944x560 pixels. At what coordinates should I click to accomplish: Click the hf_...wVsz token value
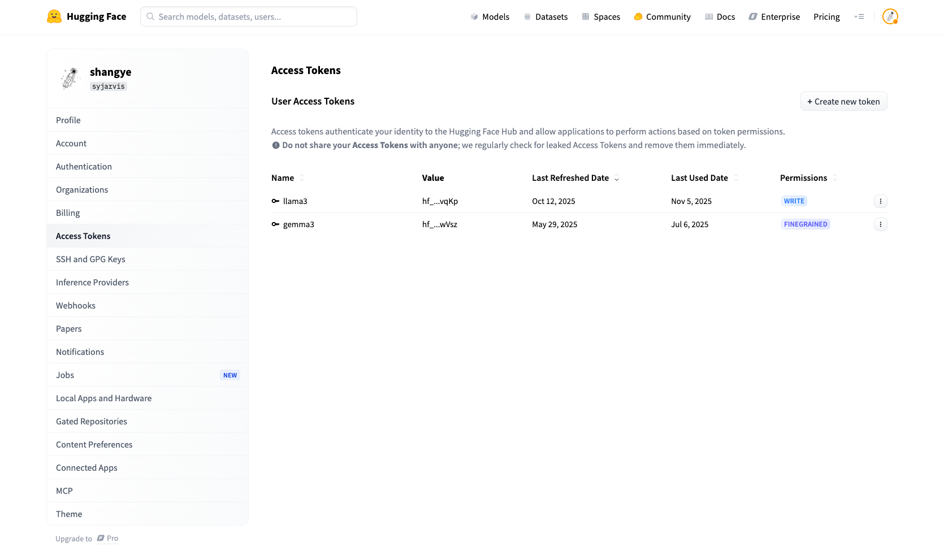440,224
